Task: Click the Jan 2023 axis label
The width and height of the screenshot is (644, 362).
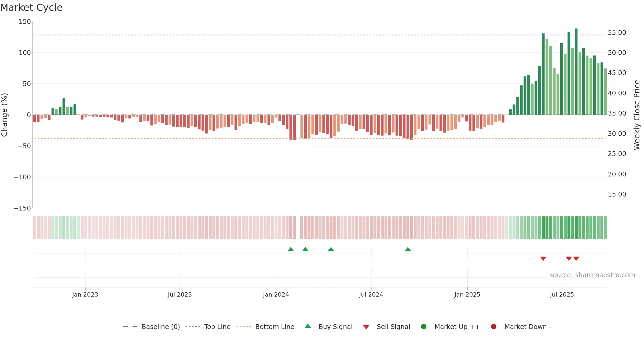Action: pos(85,295)
